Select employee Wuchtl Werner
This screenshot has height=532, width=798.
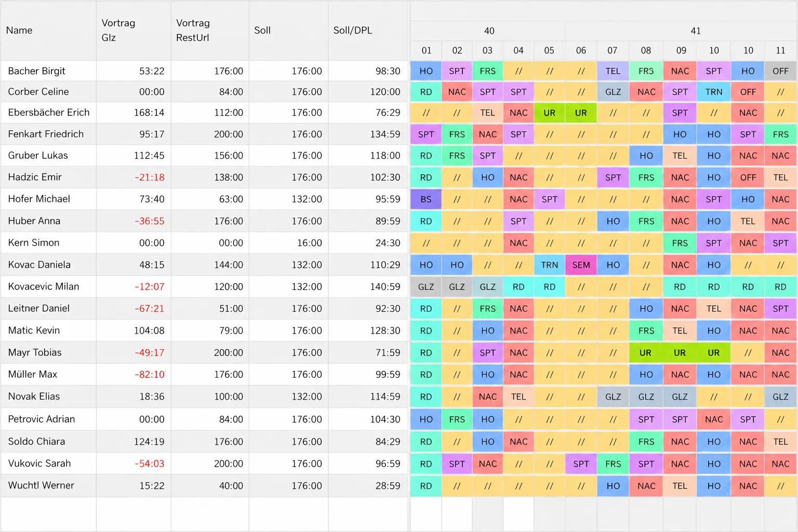tap(41, 486)
